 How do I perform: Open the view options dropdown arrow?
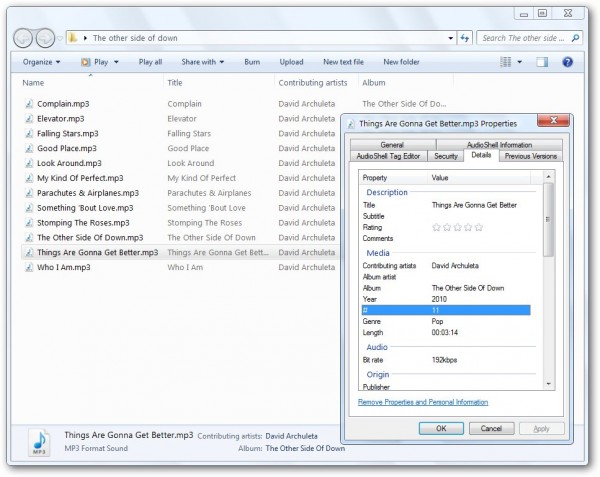coord(520,62)
